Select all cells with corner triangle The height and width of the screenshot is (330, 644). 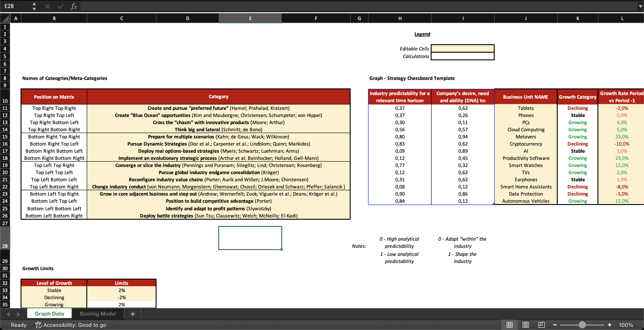tap(5, 18)
